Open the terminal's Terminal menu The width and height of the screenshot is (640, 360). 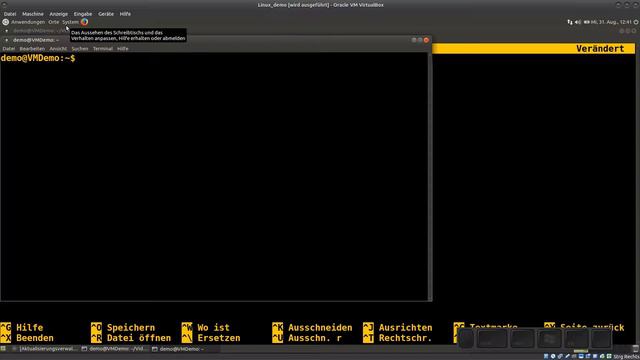(x=103, y=49)
